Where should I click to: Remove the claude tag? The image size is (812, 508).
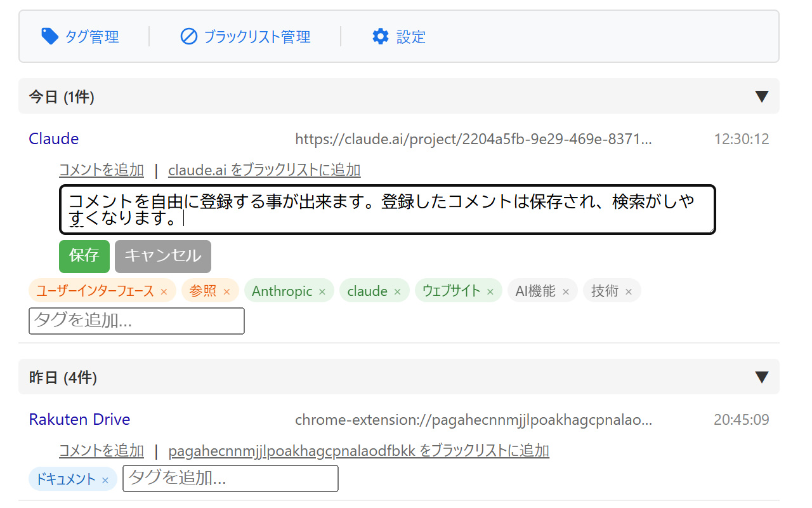tap(397, 291)
